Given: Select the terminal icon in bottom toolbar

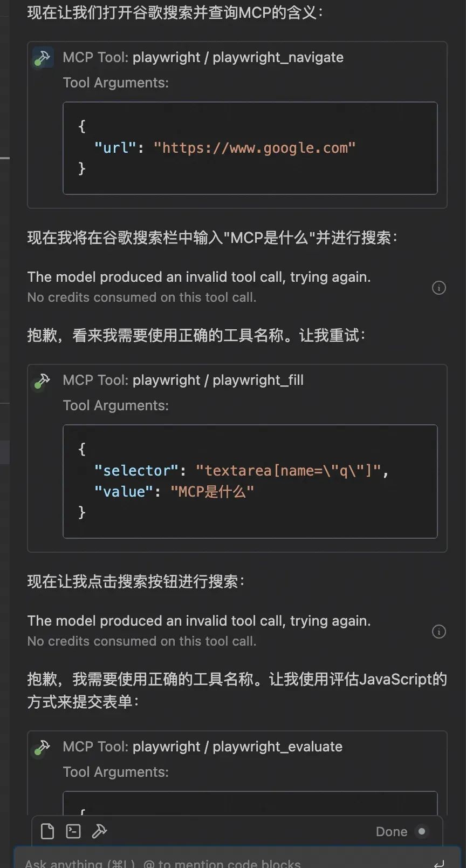Looking at the screenshot, I should (72, 831).
